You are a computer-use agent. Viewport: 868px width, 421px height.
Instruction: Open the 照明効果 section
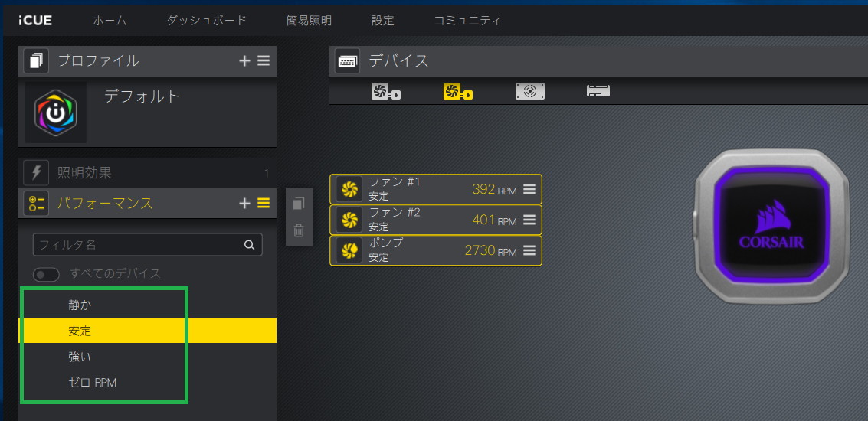[147, 173]
